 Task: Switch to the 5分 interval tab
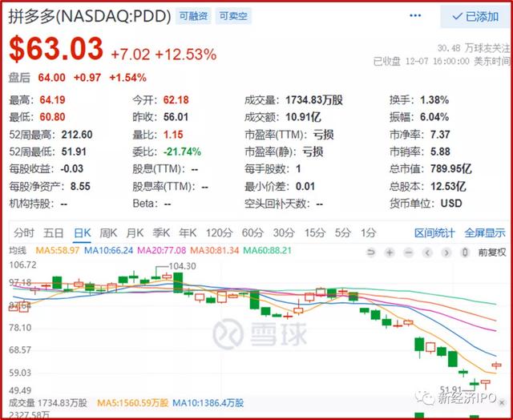(x=343, y=233)
